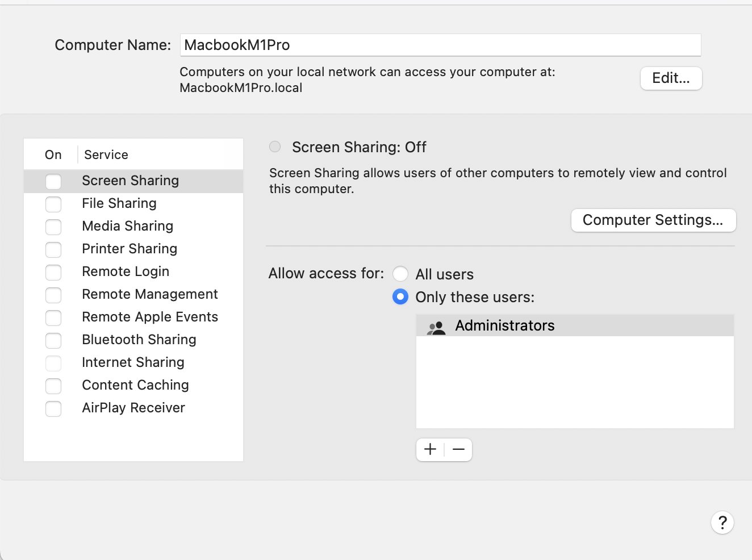
Task: Check the Remote Apple Events box
Action: tap(53, 317)
